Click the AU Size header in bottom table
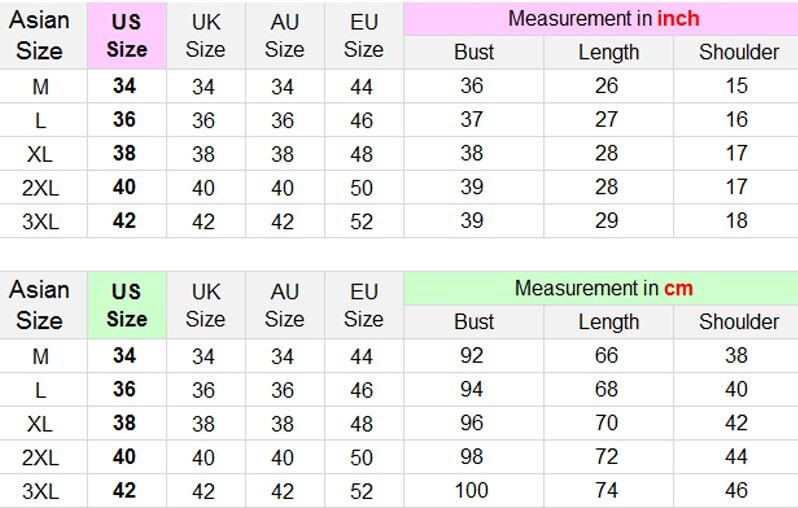The image size is (798, 508). click(284, 305)
